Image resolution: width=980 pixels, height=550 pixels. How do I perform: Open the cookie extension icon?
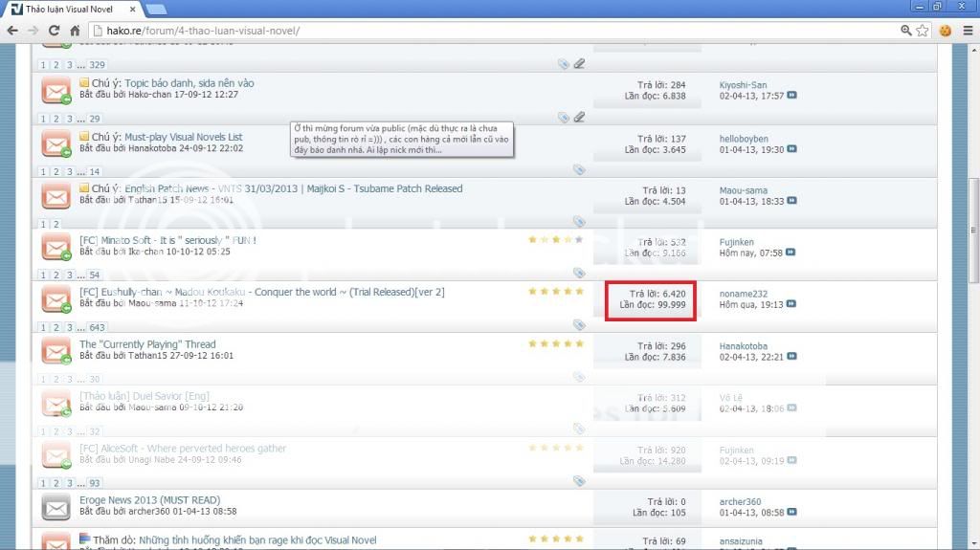(x=946, y=31)
